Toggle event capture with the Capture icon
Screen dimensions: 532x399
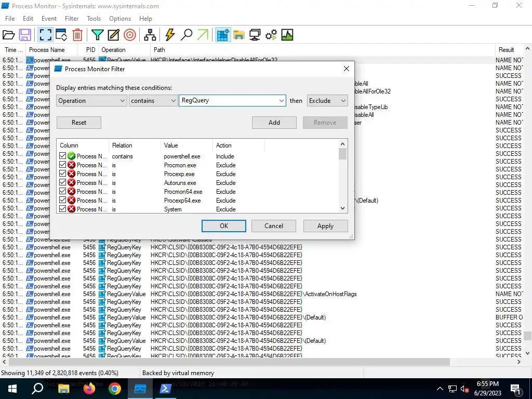45,35
